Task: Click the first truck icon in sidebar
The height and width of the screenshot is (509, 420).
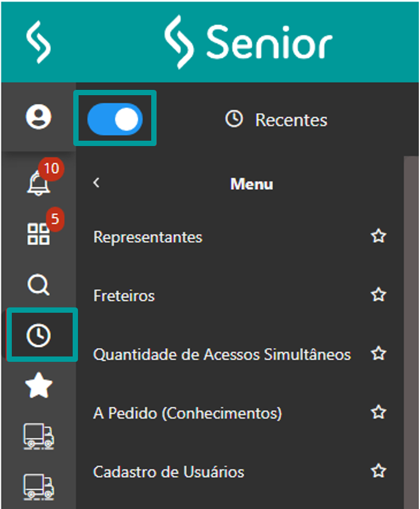Action: coord(39,436)
